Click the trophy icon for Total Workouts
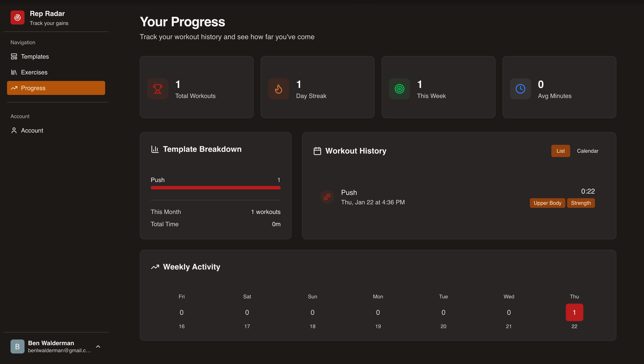 158,89
